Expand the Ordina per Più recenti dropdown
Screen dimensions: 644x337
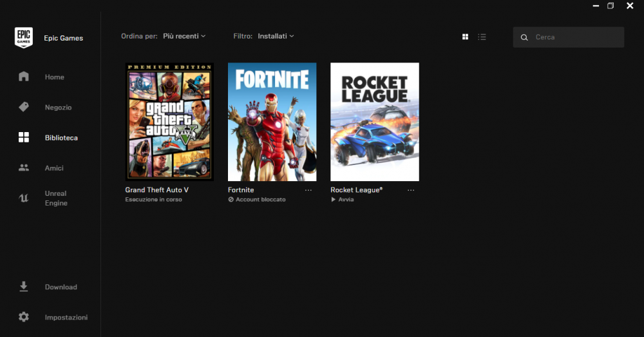(184, 36)
